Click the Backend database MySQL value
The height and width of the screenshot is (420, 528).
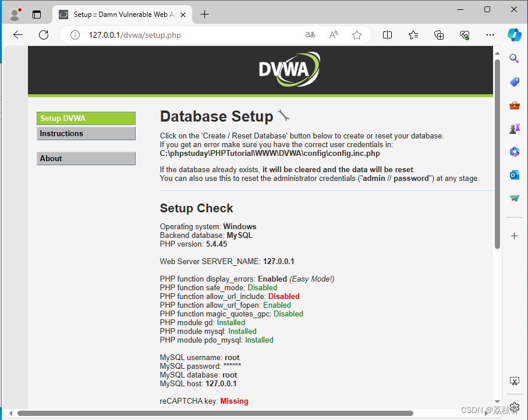click(239, 235)
